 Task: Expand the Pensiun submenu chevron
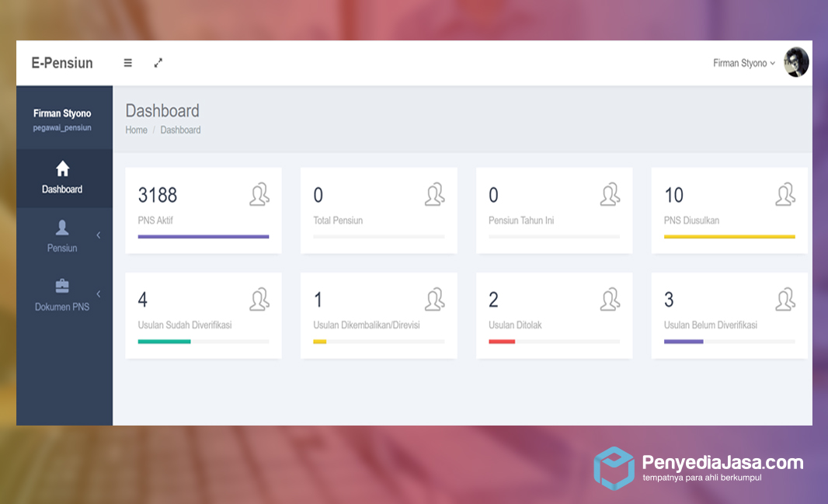98,235
